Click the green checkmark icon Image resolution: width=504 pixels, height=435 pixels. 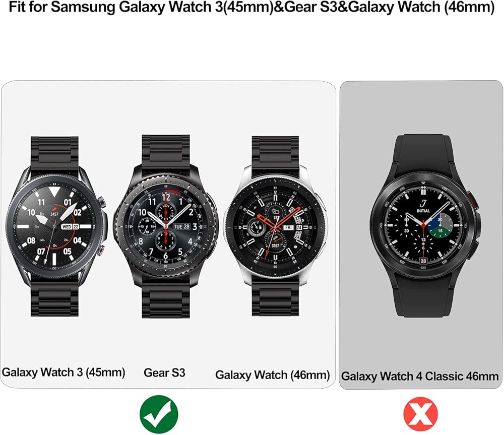click(159, 414)
